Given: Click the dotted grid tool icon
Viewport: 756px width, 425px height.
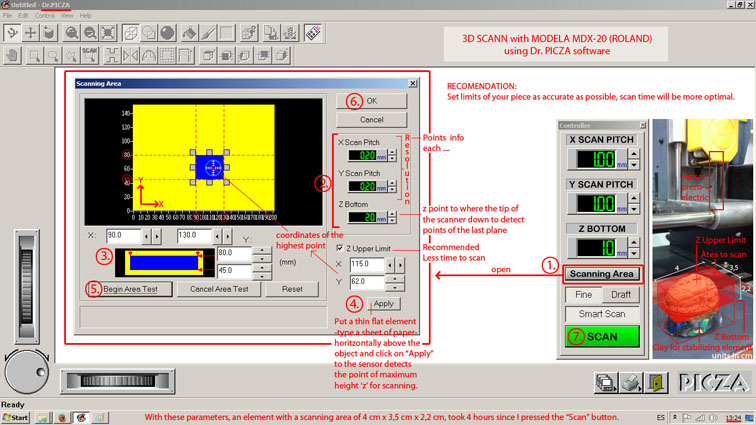Looking at the screenshot, I should pos(167,55).
